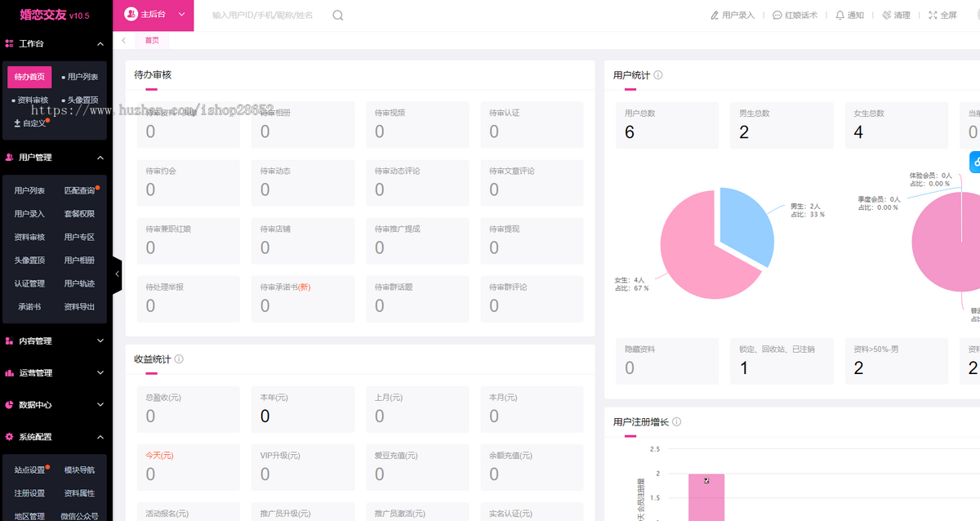
Task: Open 模块导航 in 系统配置
Action: (79, 470)
